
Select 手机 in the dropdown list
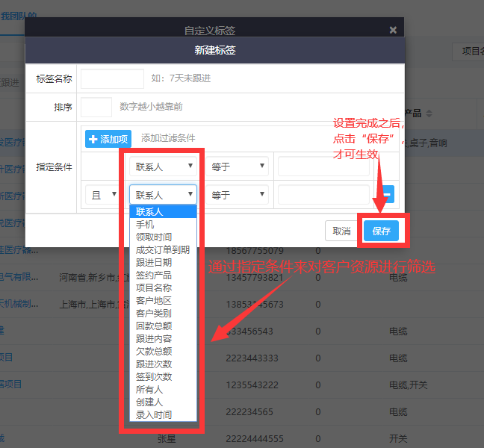163,224
